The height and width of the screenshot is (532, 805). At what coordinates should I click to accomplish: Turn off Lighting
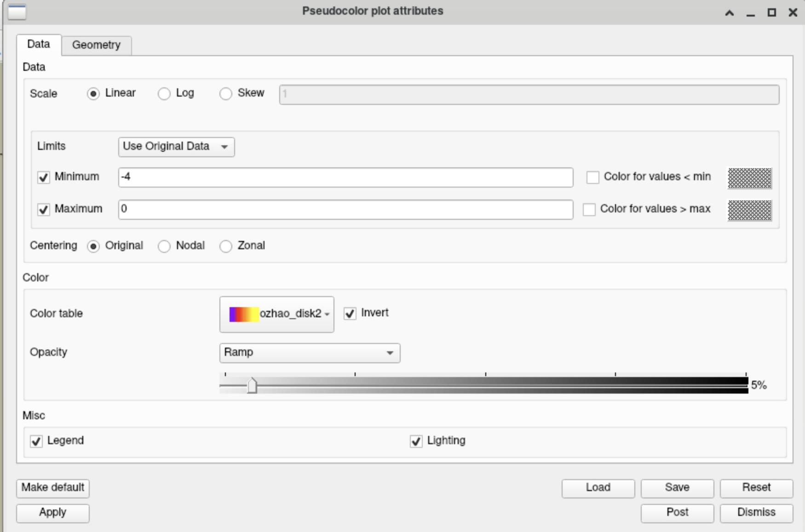(416, 441)
